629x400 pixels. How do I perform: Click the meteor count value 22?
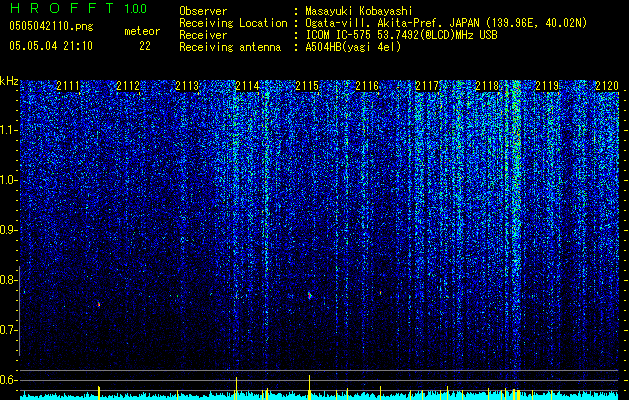coord(145,46)
